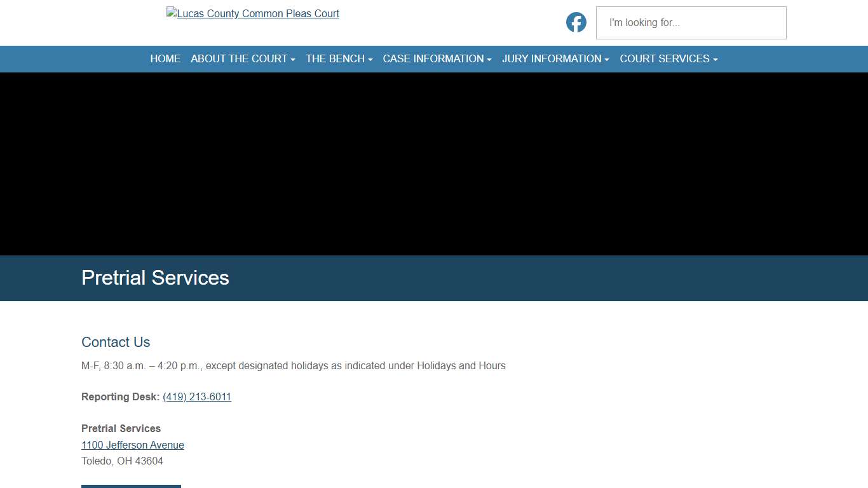Click the caret arrow beside About the Court
Image resolution: width=868 pixels, height=488 pixels.
293,60
